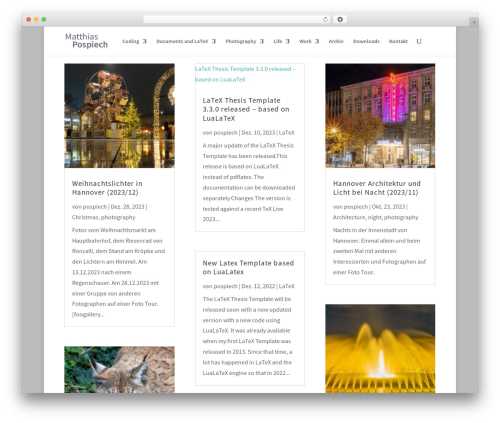Image resolution: width=500 pixels, height=423 pixels.
Task: Open Weihnachtslichter in Hannover (2023/12) post
Action: [107, 188]
